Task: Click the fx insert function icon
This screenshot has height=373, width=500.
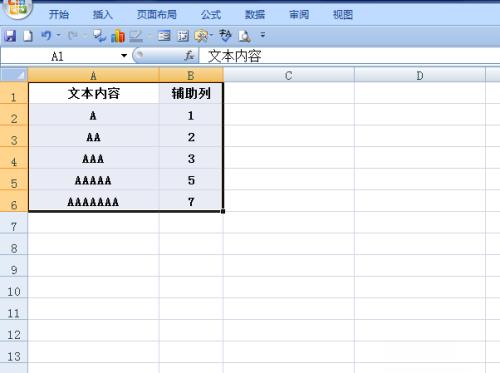Action: click(x=189, y=56)
